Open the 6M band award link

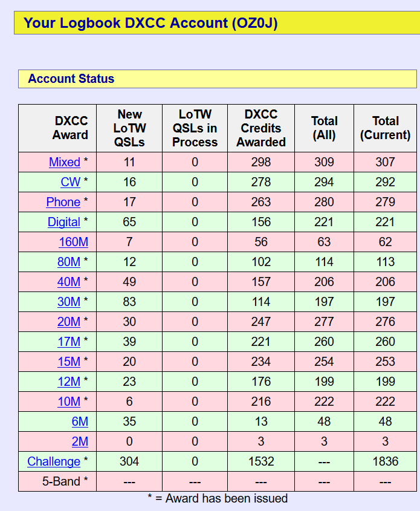[80, 421]
